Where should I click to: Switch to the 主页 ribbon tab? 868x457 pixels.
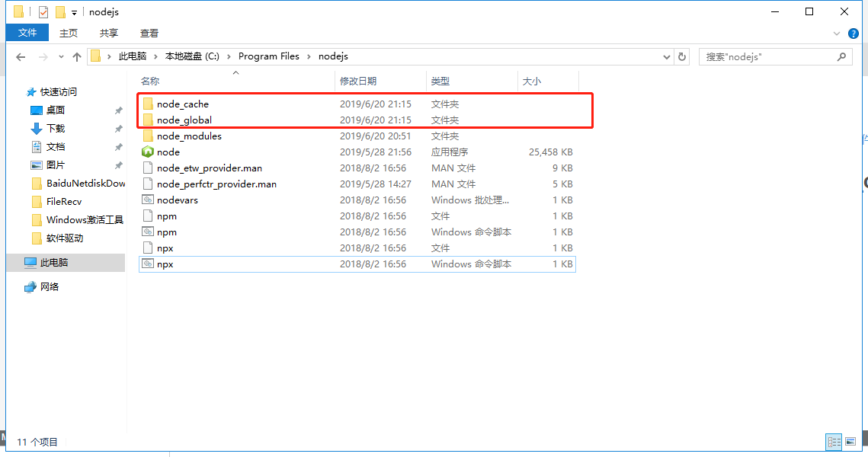[69, 34]
